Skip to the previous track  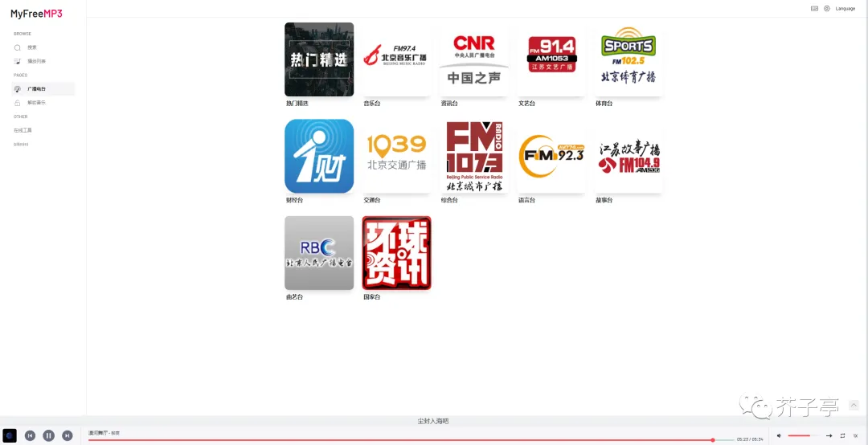pyautogui.click(x=31, y=436)
